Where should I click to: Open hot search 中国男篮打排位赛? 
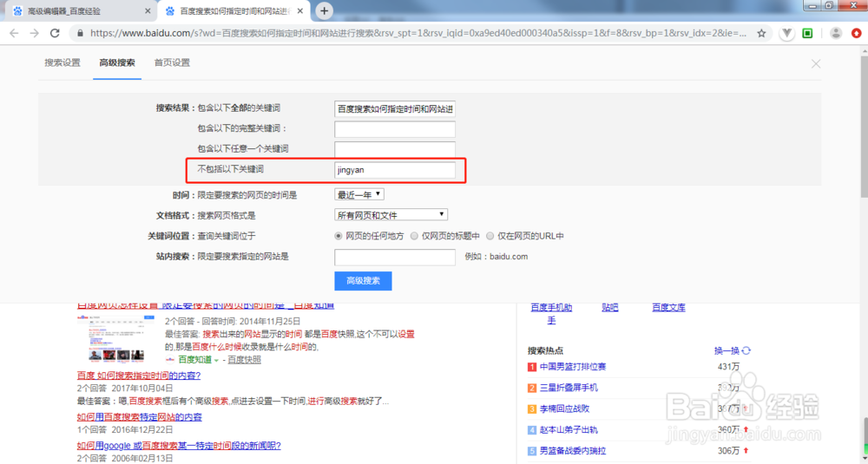573,367
